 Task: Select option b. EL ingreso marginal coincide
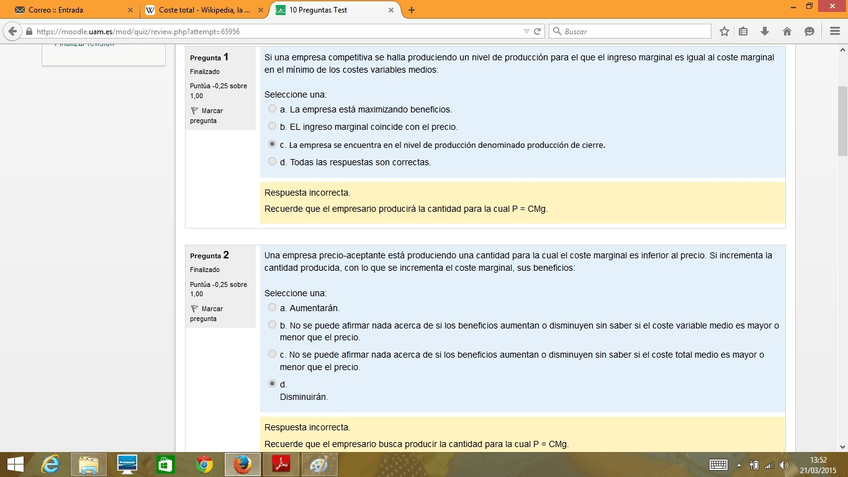[272, 126]
